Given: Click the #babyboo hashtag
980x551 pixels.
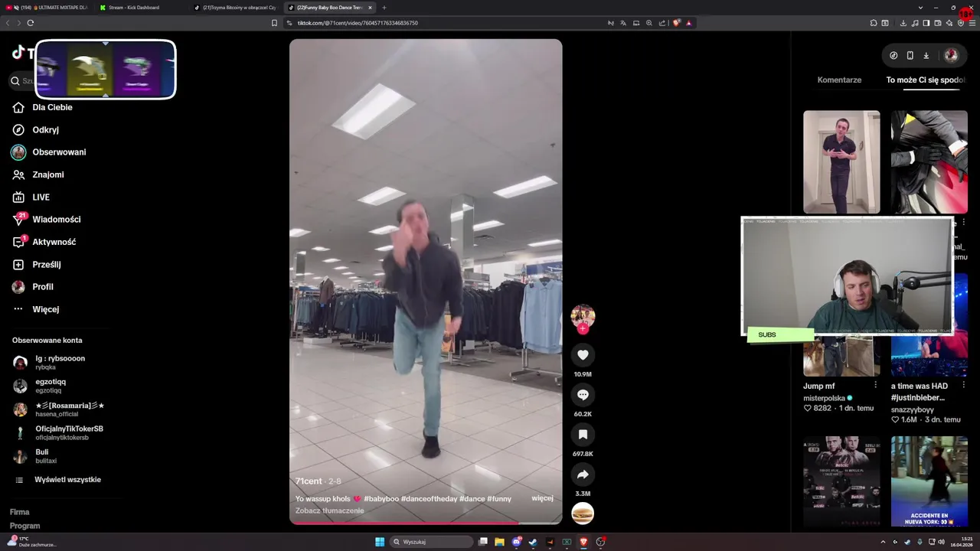Looking at the screenshot, I should coord(381,499).
